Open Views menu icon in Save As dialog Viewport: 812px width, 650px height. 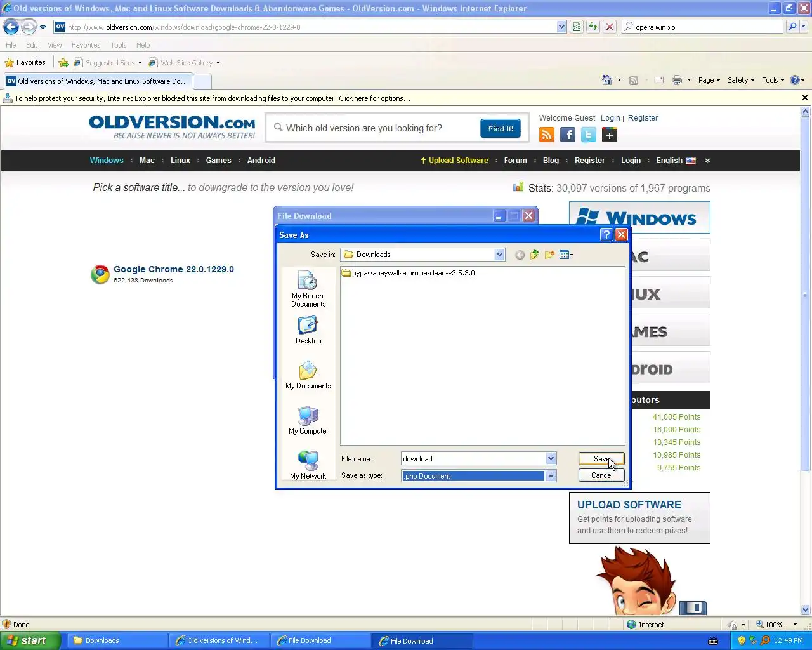(566, 255)
